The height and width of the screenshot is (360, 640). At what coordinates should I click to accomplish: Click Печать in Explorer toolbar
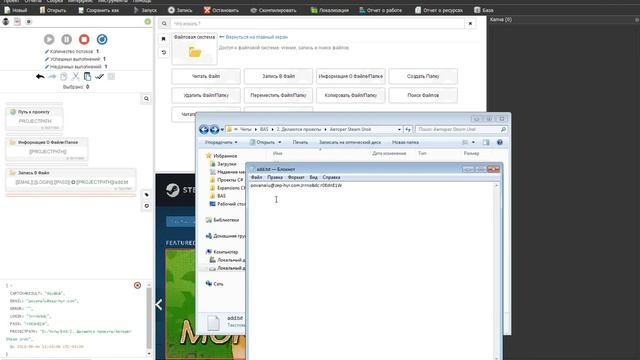pos(300,142)
